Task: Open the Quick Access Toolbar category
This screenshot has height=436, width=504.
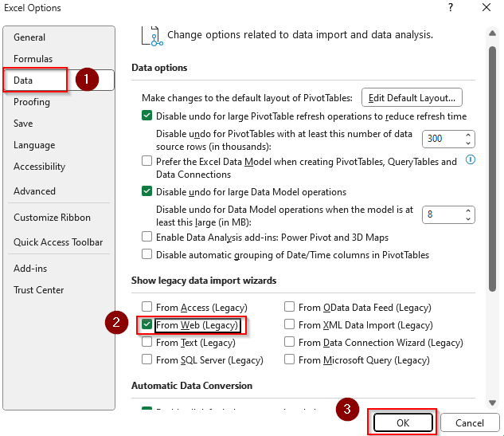Action: tap(58, 242)
